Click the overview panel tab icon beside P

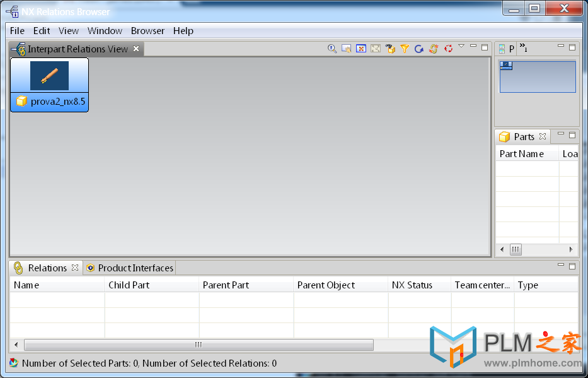[x=502, y=49]
